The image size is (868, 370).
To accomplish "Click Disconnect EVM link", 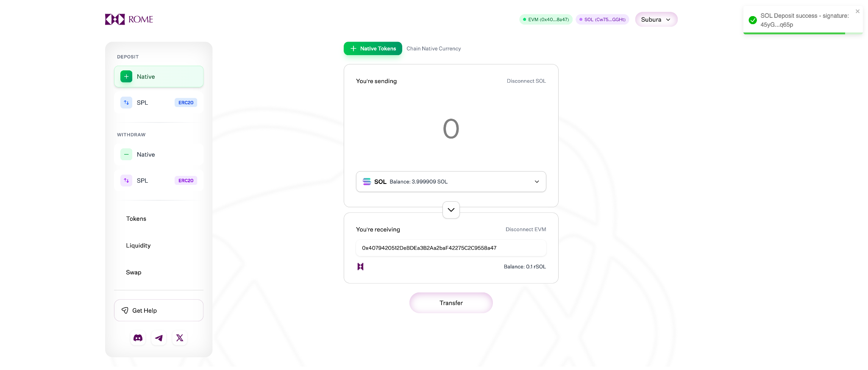I will [x=526, y=229].
